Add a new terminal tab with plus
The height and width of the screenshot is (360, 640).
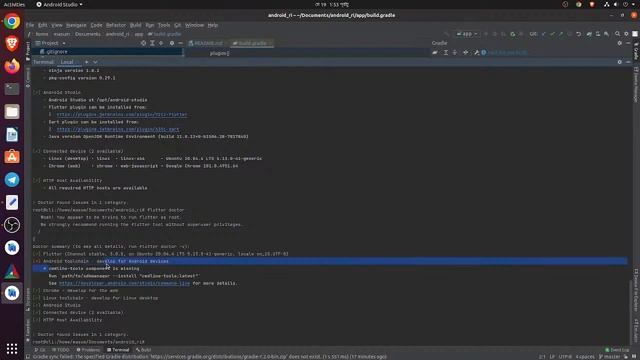coord(87,62)
